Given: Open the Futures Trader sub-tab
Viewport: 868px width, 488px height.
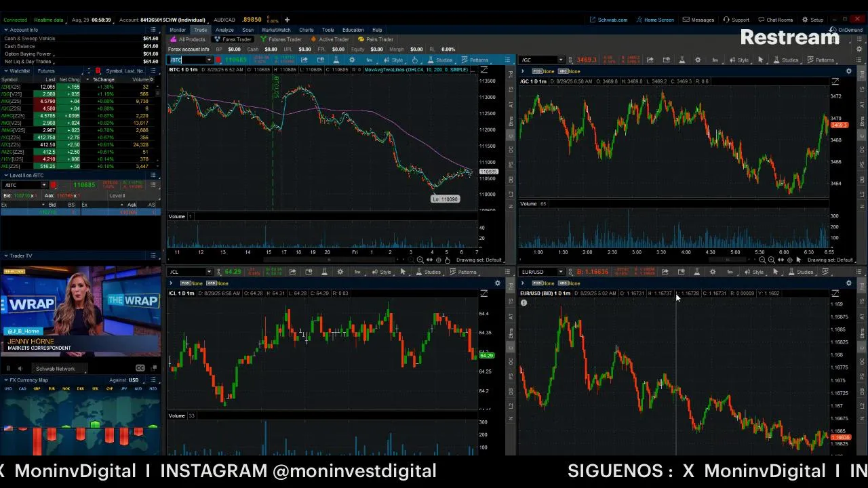Looking at the screenshot, I should pos(281,39).
